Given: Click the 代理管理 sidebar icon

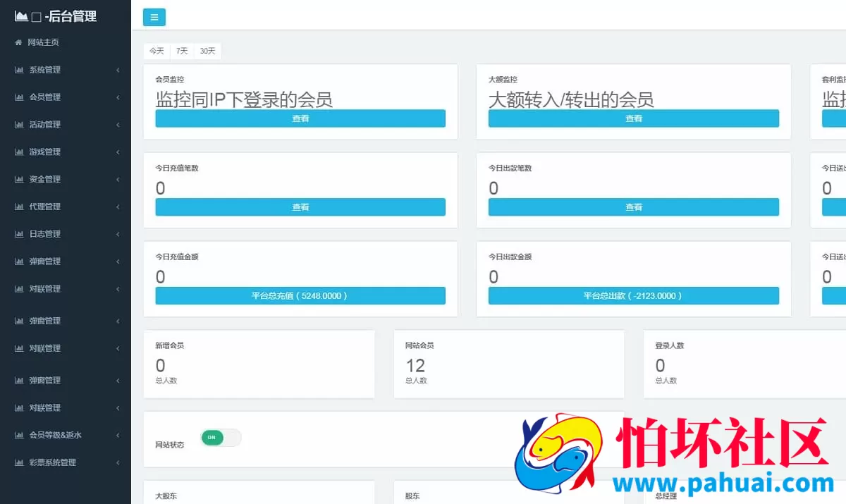Looking at the screenshot, I should point(20,206).
